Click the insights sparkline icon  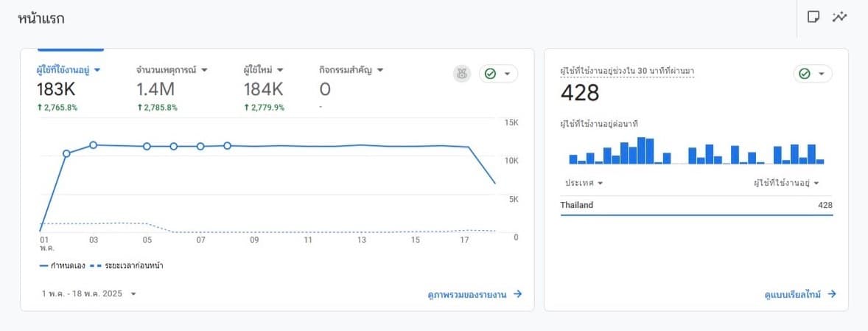pos(839,17)
